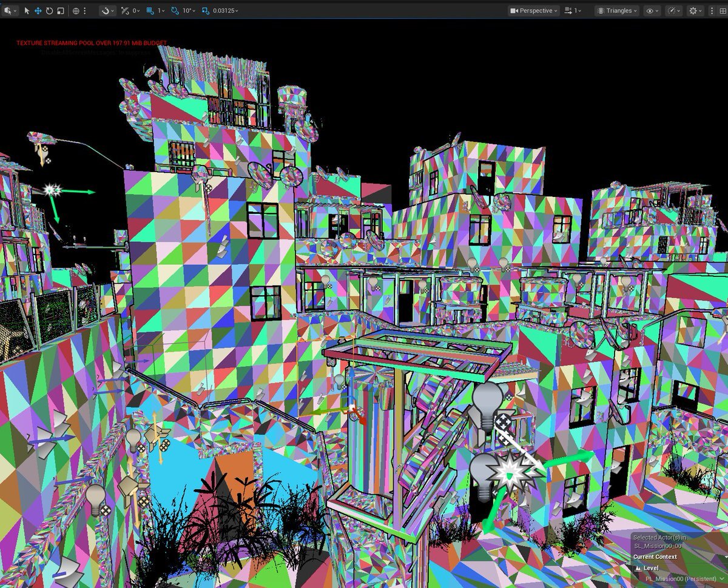The width and height of the screenshot is (728, 588).
Task: Toggle scale snapping icon
Action: 205,11
